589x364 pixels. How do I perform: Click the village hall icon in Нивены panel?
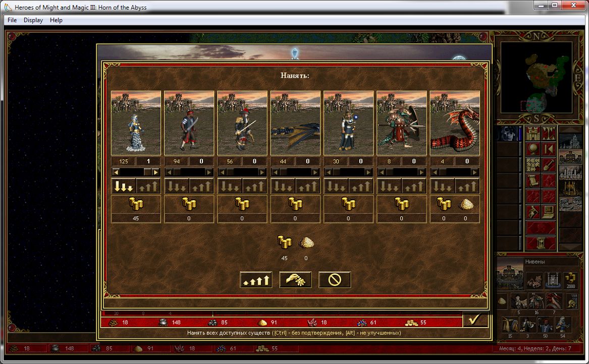click(x=534, y=280)
